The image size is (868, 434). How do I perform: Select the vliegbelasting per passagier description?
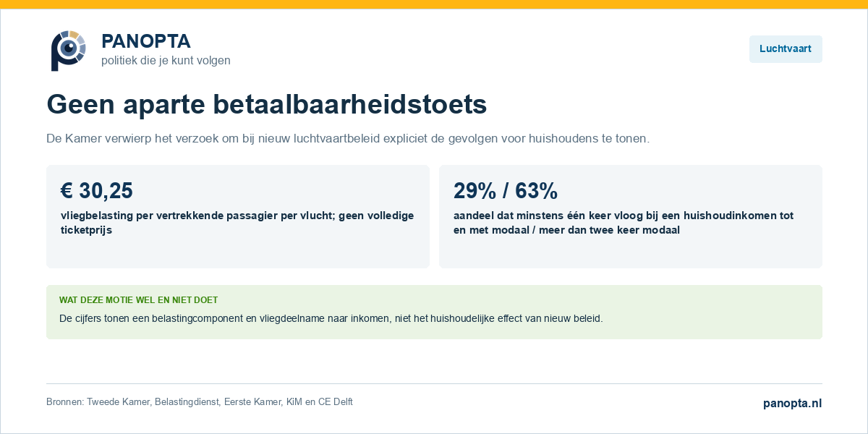click(237, 223)
